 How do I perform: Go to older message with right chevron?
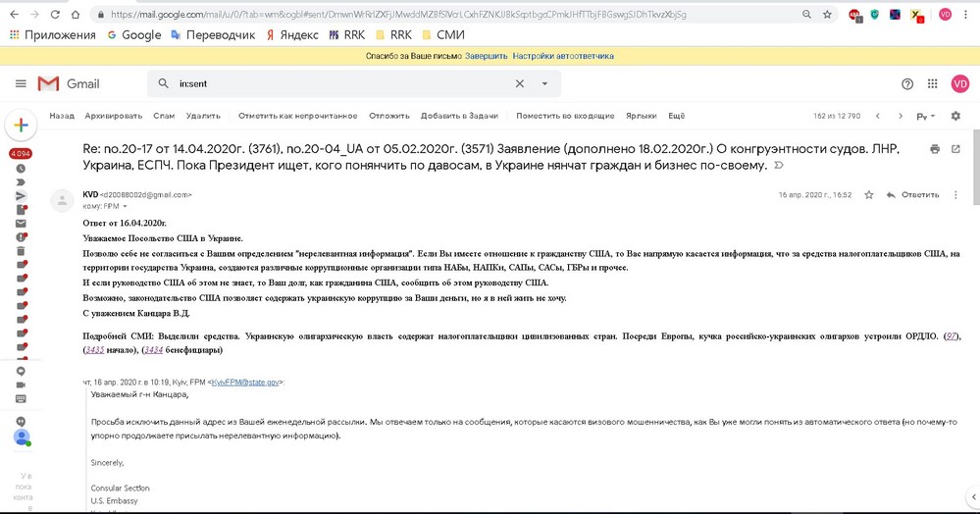point(901,116)
